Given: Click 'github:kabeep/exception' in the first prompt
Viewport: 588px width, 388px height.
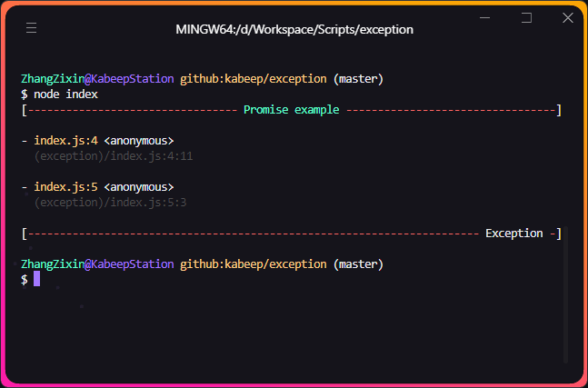Looking at the screenshot, I should 254,79.
